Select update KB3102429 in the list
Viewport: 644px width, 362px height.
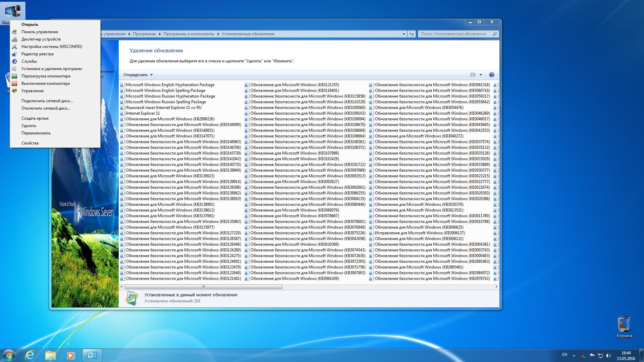292,159
